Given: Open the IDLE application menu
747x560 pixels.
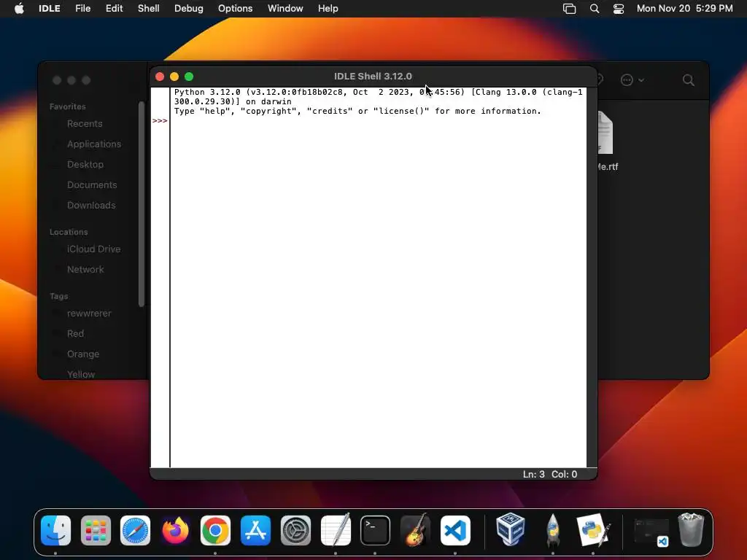Looking at the screenshot, I should pos(50,9).
